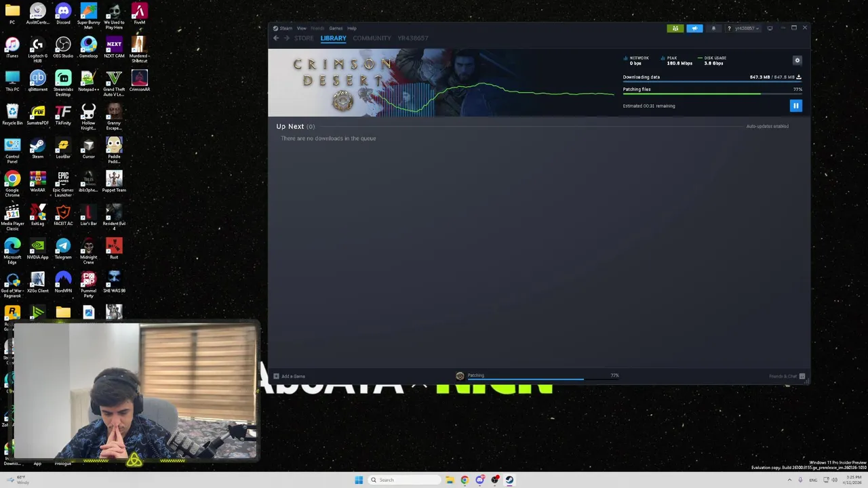Image resolution: width=868 pixels, height=488 pixels.
Task: Show hidden system tray icons
Action: [789, 480]
